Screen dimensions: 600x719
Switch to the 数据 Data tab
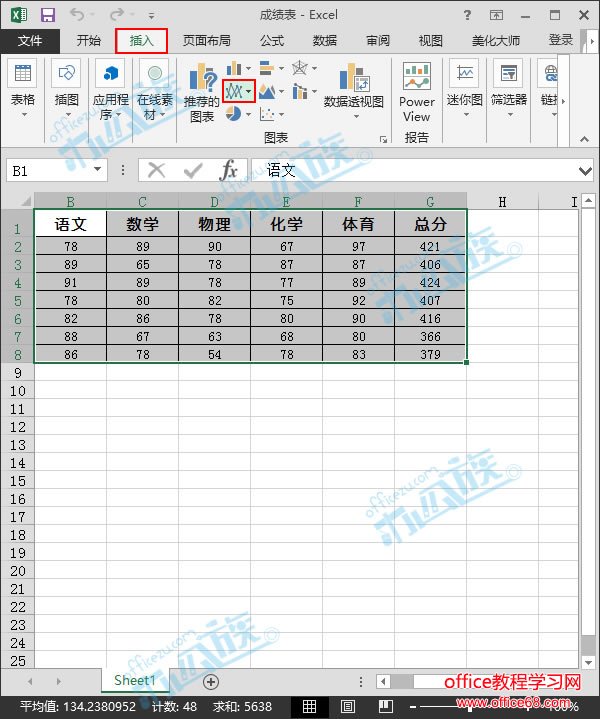coord(325,40)
